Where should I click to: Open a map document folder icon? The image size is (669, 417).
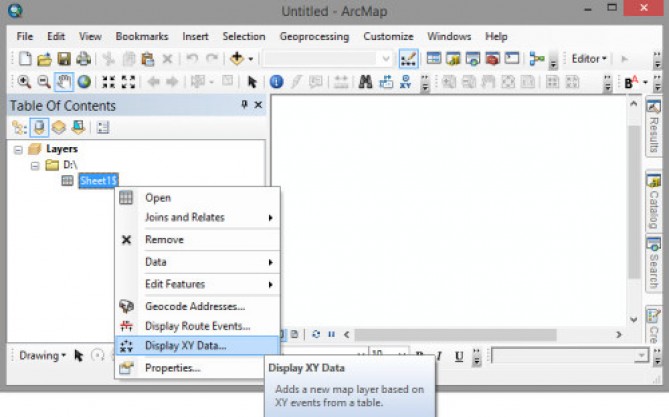[x=44, y=59]
